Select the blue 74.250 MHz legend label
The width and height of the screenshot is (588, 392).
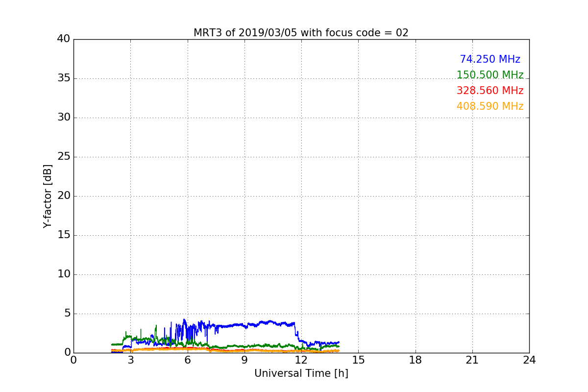pos(490,59)
